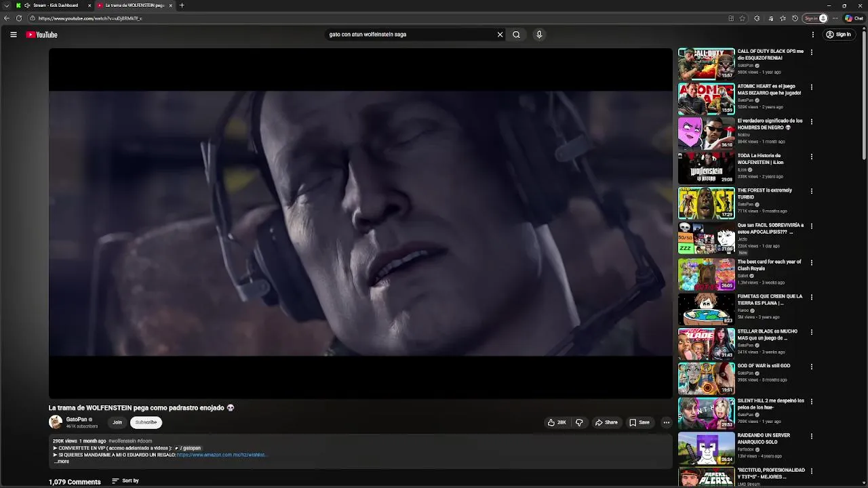The image size is (868, 488).
Task: Click the page vertical scrollbar
Action: click(x=864, y=95)
